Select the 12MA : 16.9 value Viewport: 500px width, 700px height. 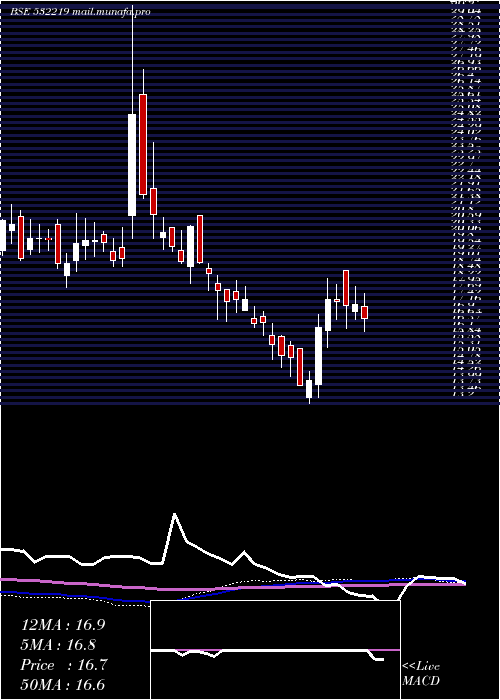tap(63, 625)
